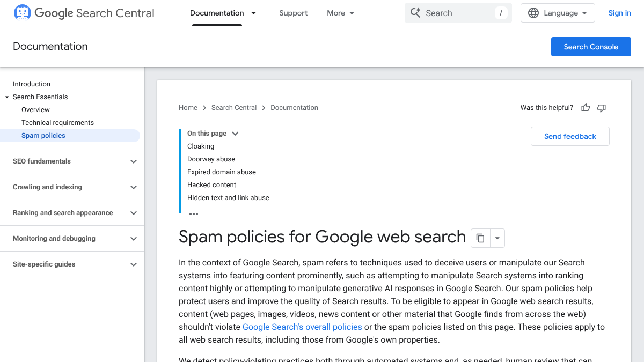The height and width of the screenshot is (362, 644).
Task: Collapse the On this page list
Action: click(235, 134)
